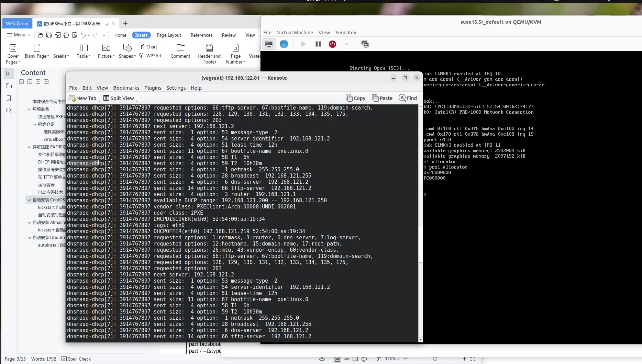Adjust the zoom slider in the status bar
This screenshot has width=642, height=364.
(x=435, y=359)
